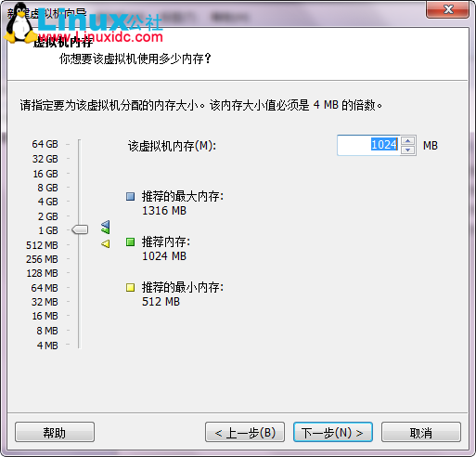Click the 1316 MB maximum memory value
This screenshot has height=457, width=476.
(x=164, y=211)
